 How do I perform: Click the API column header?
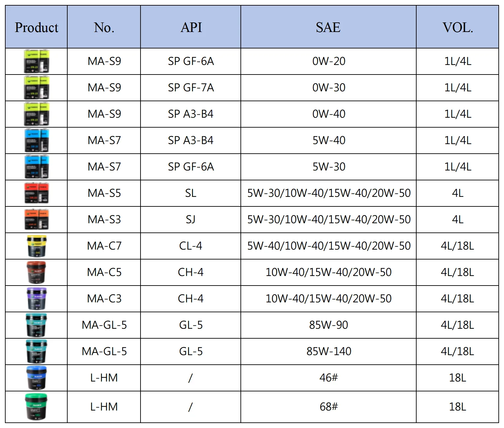pos(191,27)
